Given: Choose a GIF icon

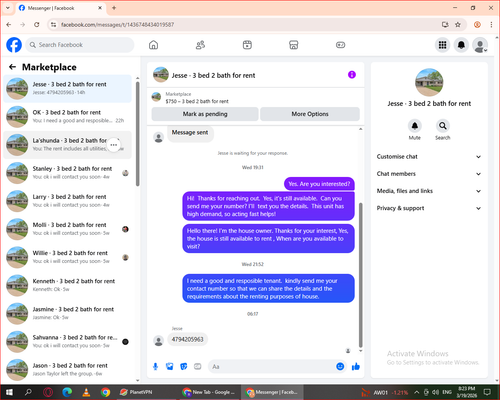Looking at the screenshot, I should coord(198,367).
